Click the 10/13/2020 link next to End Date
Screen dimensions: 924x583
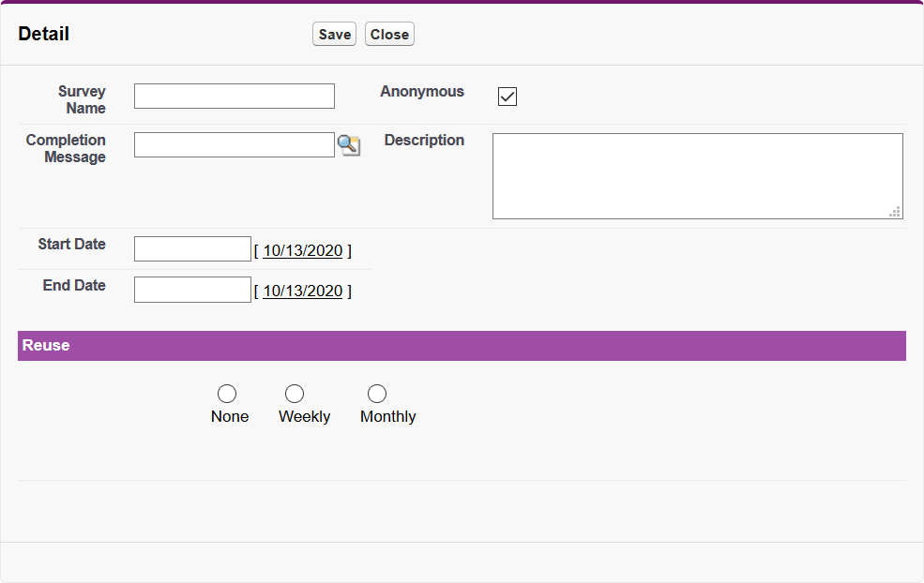point(302,291)
